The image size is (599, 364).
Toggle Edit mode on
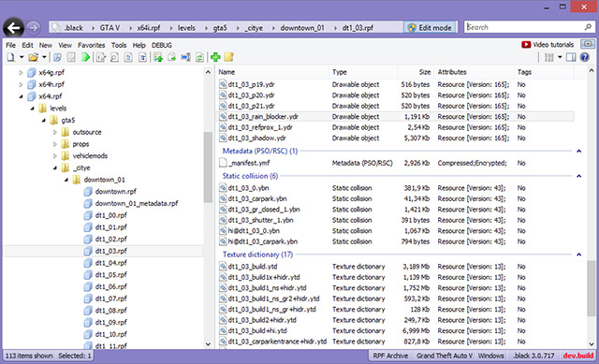coord(431,27)
